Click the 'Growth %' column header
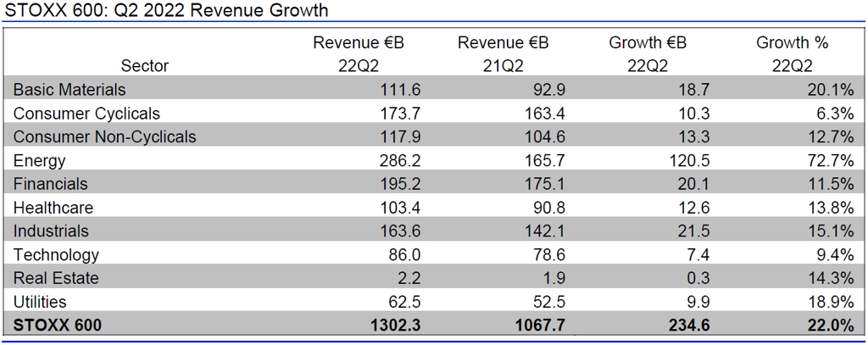 (793, 43)
